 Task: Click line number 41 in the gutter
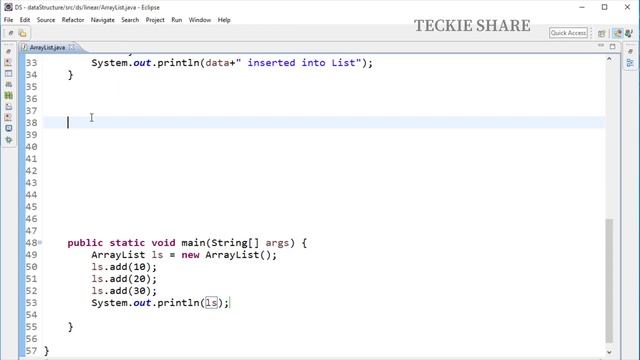pos(31,159)
